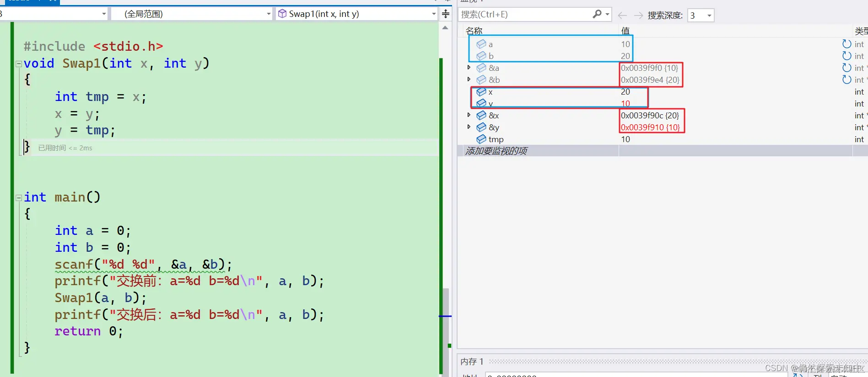Screen dimensions: 868x377
Task: Click value 0x0039f90c {20} of &x
Action: coord(650,115)
